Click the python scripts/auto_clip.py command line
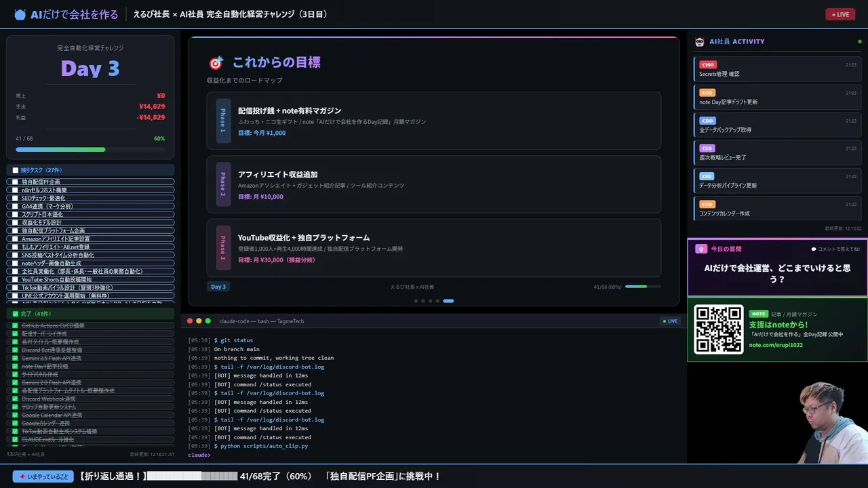 point(248,446)
